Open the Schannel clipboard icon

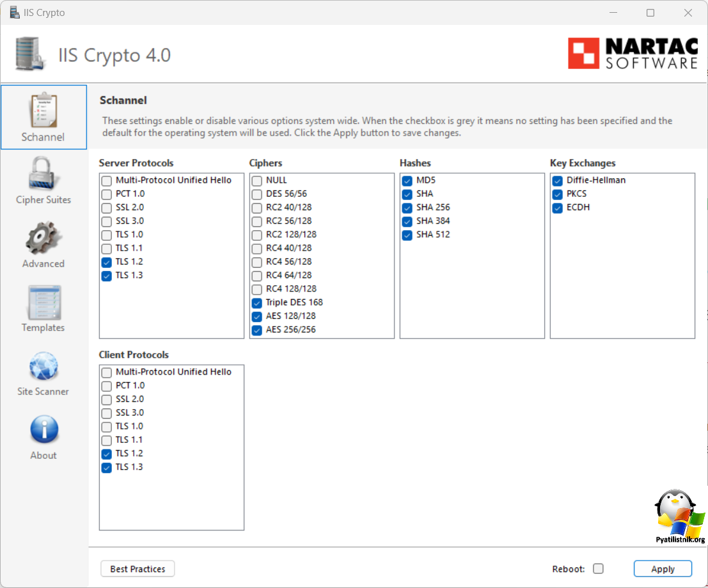click(x=43, y=111)
